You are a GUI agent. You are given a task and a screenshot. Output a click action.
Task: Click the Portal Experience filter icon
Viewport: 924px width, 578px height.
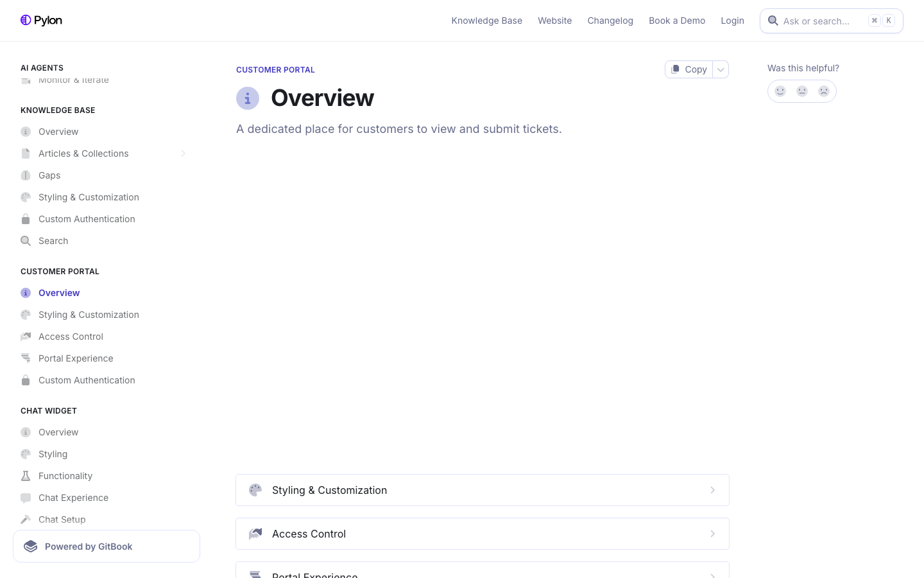[x=26, y=358]
